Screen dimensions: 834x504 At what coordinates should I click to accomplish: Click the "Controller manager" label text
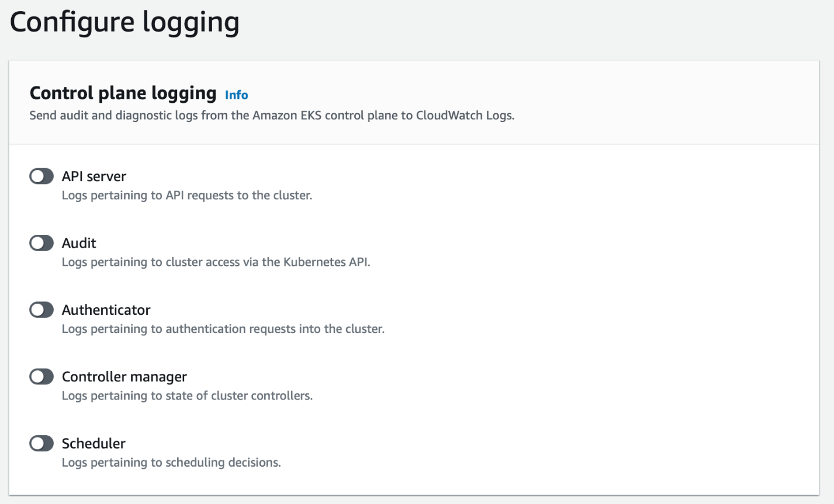coord(124,377)
